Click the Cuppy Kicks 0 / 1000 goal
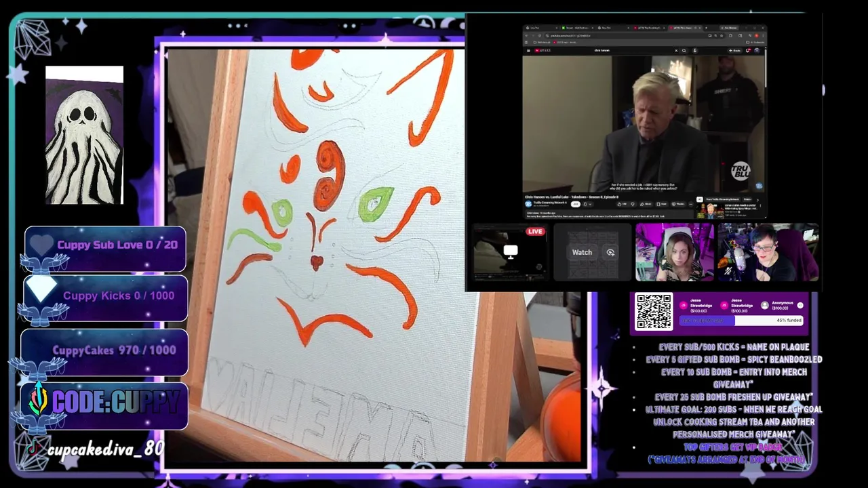The height and width of the screenshot is (488, 868). pyautogui.click(x=105, y=298)
